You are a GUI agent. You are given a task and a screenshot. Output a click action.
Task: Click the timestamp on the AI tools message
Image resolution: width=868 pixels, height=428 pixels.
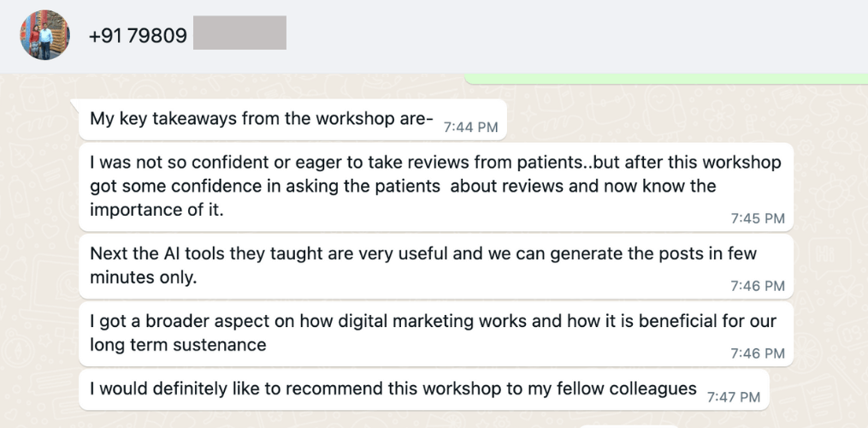[x=758, y=285]
